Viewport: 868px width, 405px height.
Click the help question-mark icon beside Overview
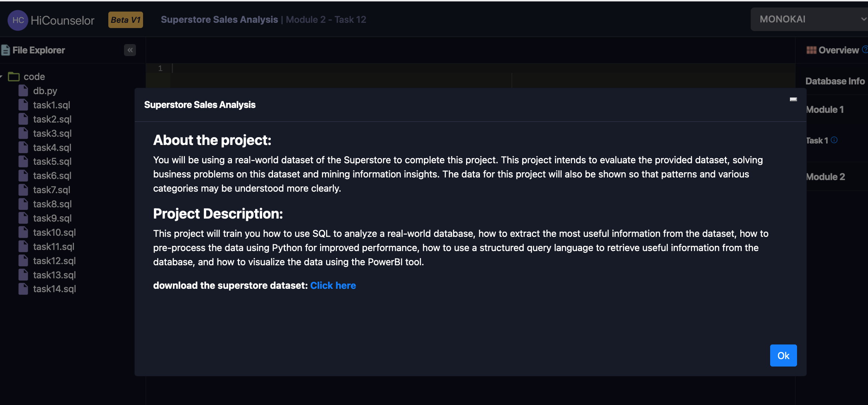coord(865,49)
